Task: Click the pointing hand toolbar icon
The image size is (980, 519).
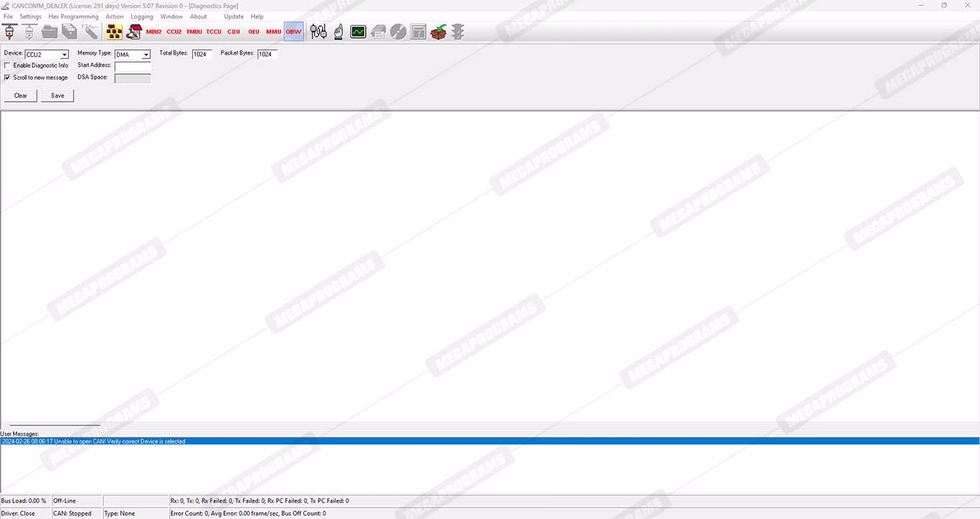Action: (338, 32)
